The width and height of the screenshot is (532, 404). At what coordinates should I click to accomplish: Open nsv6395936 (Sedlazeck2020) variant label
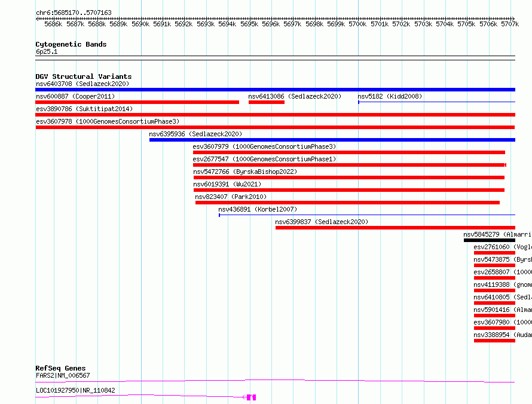pos(195,134)
